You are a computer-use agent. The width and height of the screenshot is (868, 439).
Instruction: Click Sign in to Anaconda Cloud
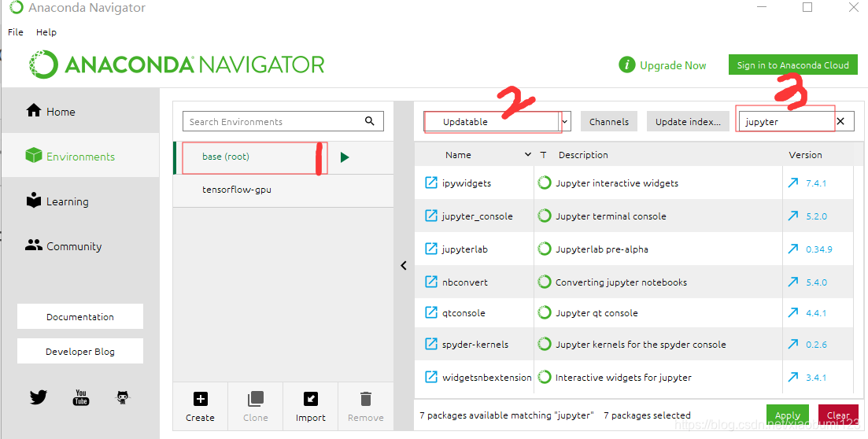click(792, 65)
